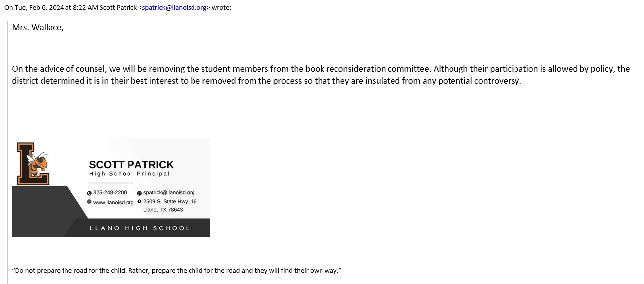The image size is (644, 284).
Task: Click the 'Do not prepare the road' quote
Action: click(x=177, y=271)
